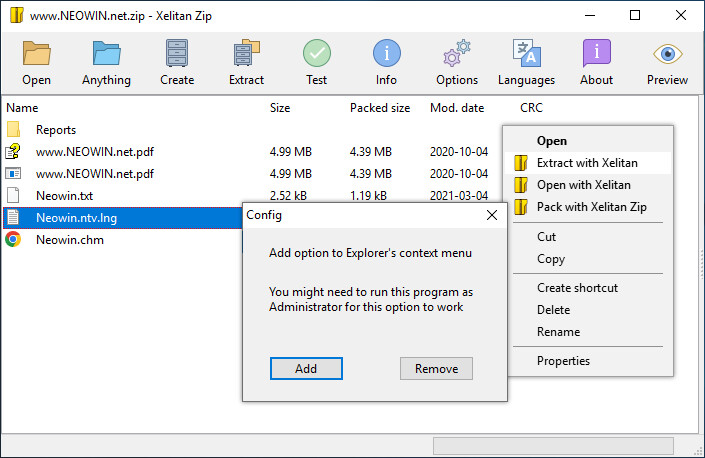705x458 pixels.
Task: Click the icon of second www.NEOWIN.net.pdf row
Action: [x=13, y=173]
